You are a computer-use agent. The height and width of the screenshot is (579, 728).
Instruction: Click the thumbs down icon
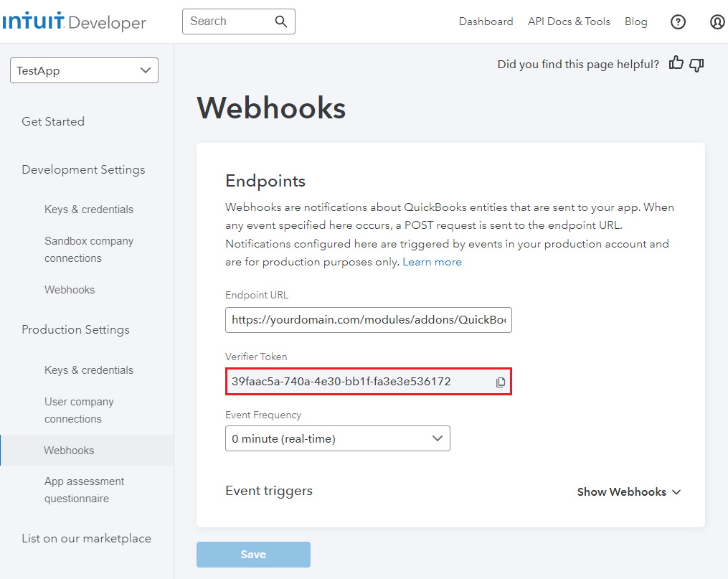pos(696,65)
